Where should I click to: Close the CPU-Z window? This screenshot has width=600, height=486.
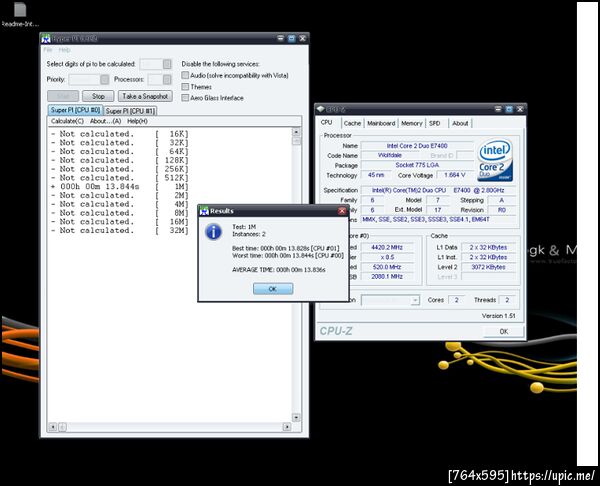pyautogui.click(x=520, y=109)
